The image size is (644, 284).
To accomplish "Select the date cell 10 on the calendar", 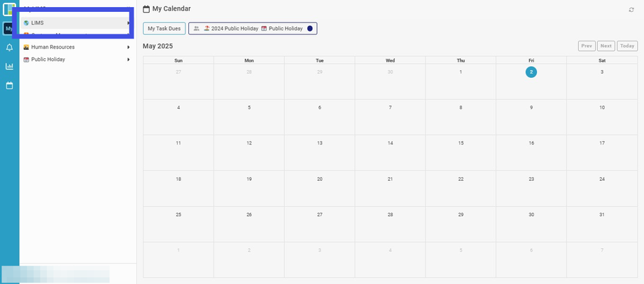I will (x=602, y=117).
